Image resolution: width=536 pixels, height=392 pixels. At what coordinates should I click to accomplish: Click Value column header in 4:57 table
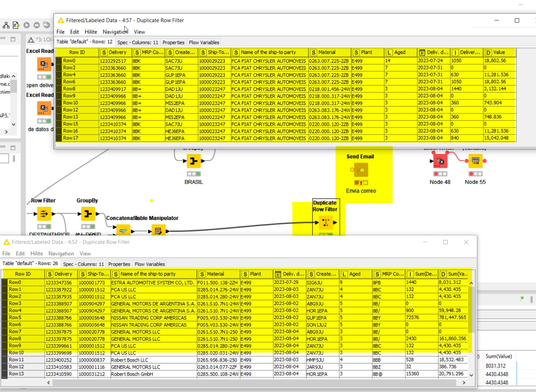499,52
